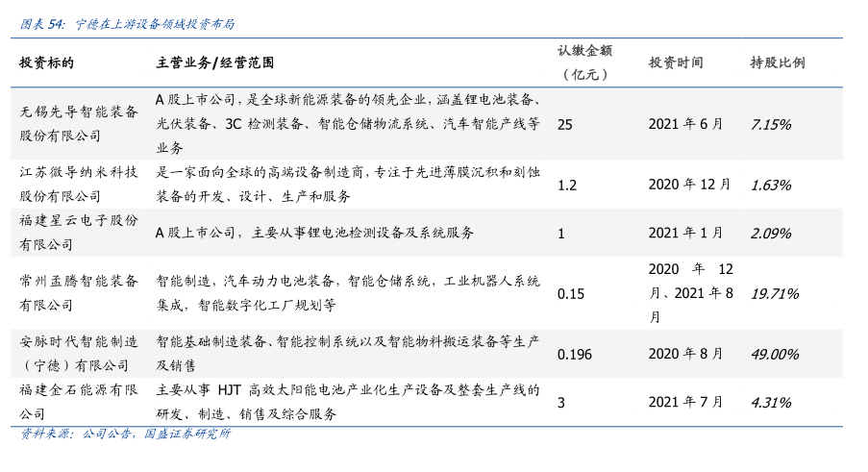
Task: Click the '安脉时代智能制造' company cell
Action: [x=79, y=354]
